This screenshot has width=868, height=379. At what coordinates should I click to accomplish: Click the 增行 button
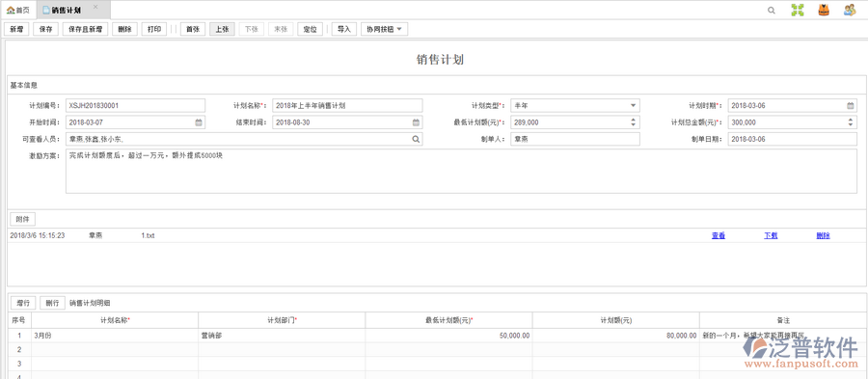coord(23,303)
